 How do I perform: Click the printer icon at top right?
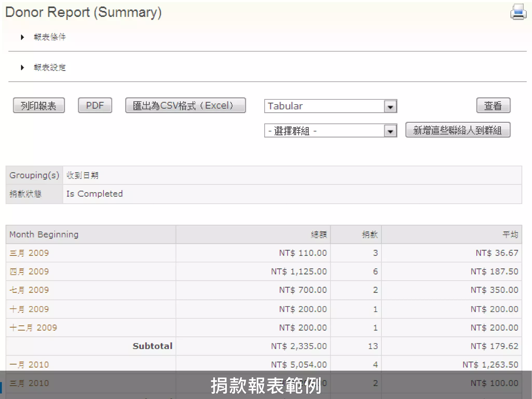point(518,12)
